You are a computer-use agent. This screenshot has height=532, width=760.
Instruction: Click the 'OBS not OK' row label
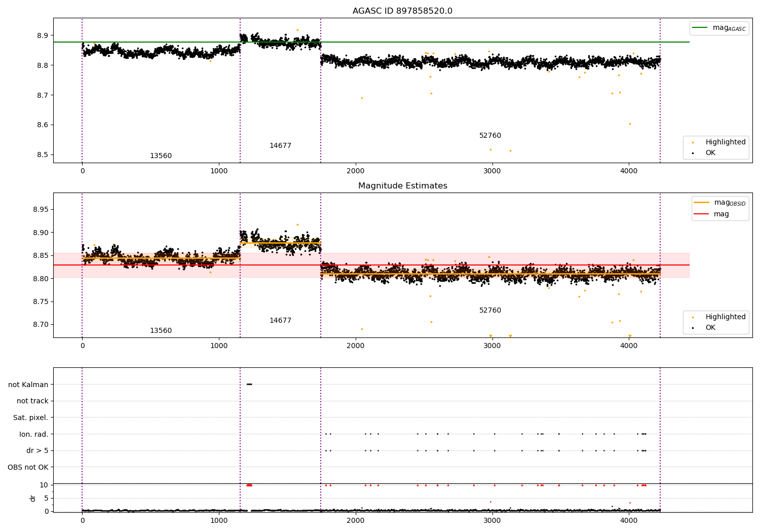click(28, 467)
